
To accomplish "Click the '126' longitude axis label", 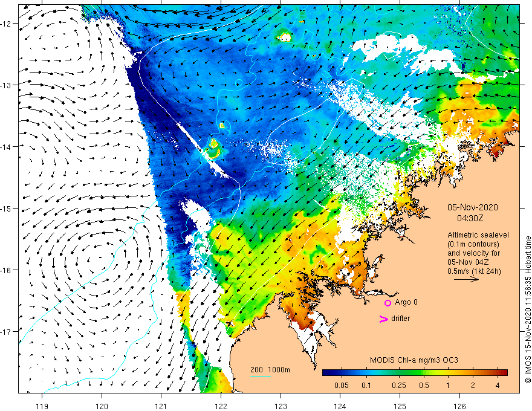I will point(459,406).
